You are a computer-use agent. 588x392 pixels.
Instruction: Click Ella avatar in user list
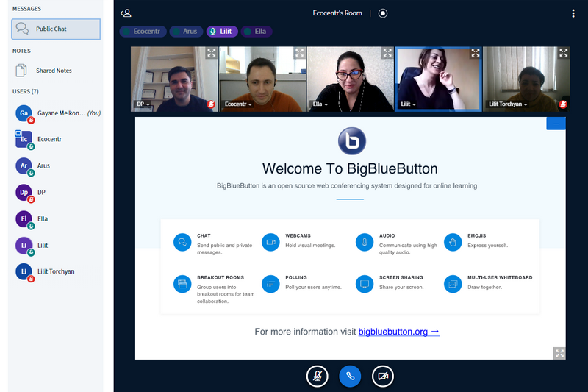pos(24,218)
